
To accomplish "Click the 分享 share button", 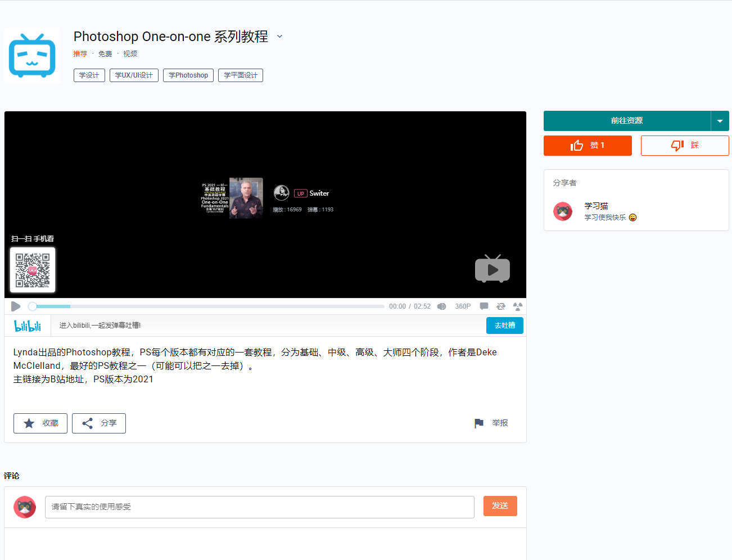I will coord(99,423).
